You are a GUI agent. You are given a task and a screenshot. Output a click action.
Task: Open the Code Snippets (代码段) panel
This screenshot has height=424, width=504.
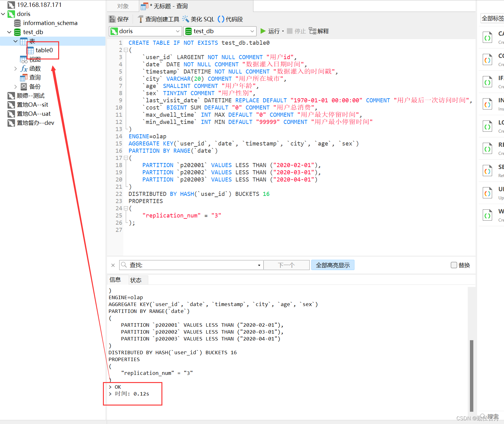coord(230,19)
